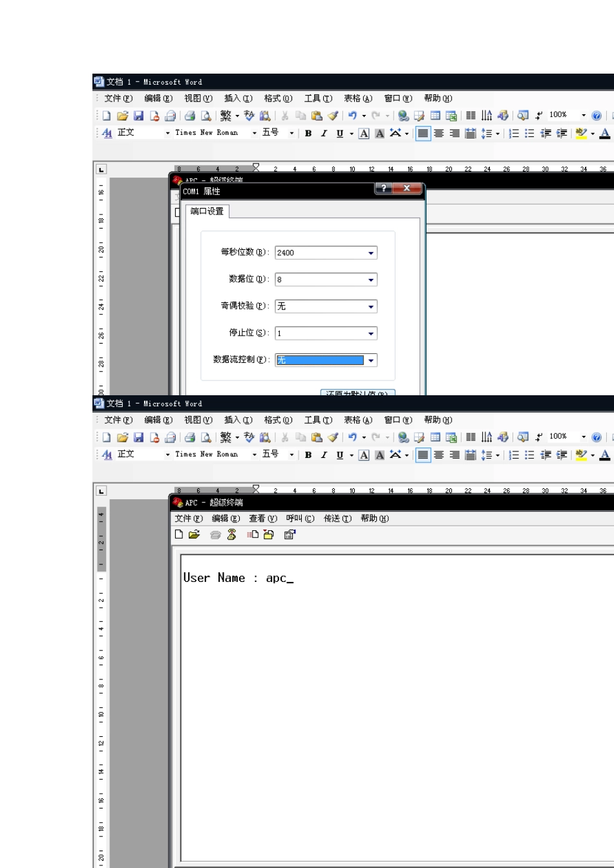Click the Open icon in the APC HyperTerminal toolbar

(194, 535)
